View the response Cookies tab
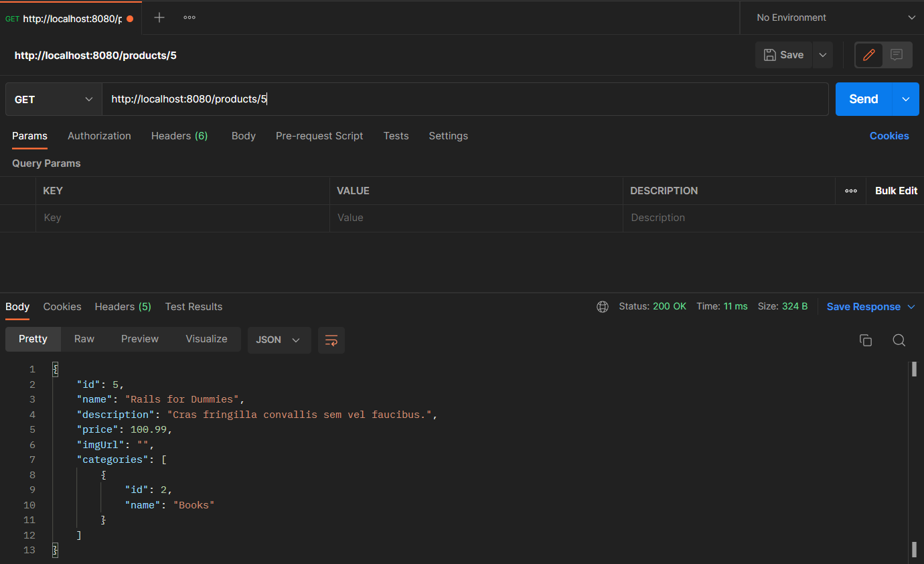 point(62,306)
